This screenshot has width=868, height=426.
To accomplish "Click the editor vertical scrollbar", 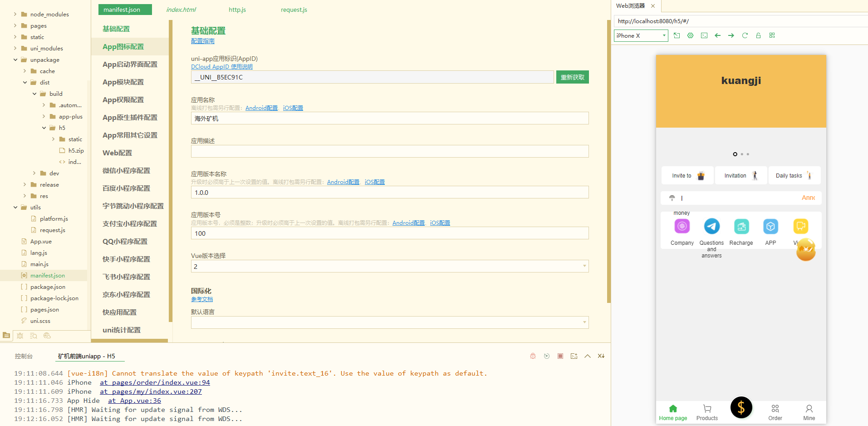I will point(608,161).
